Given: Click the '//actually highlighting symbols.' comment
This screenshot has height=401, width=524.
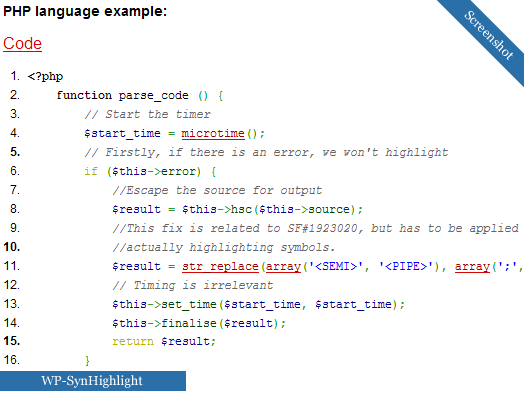Looking at the screenshot, I should 224,248.
